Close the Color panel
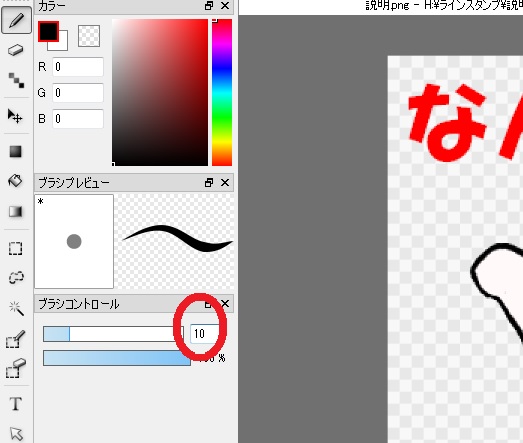523x443 pixels. pyautogui.click(x=225, y=6)
